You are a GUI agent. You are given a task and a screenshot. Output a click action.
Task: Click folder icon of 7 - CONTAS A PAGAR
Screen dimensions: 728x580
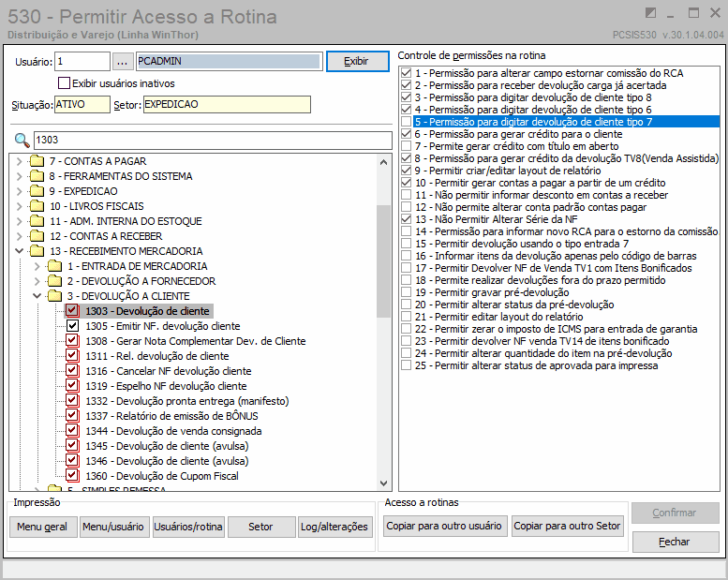[37, 161]
